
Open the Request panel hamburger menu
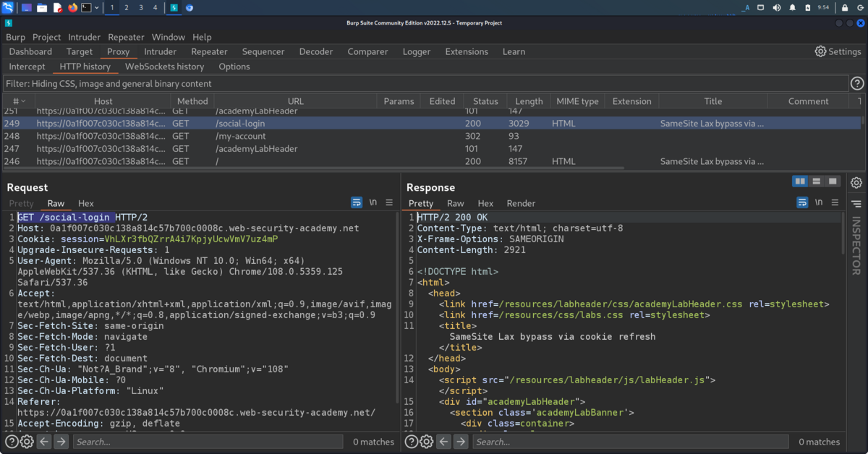coord(389,202)
